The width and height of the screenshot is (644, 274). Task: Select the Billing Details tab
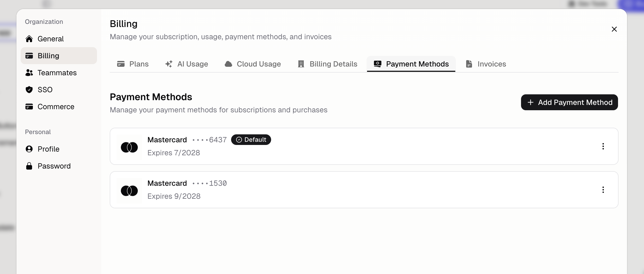pyautogui.click(x=328, y=64)
